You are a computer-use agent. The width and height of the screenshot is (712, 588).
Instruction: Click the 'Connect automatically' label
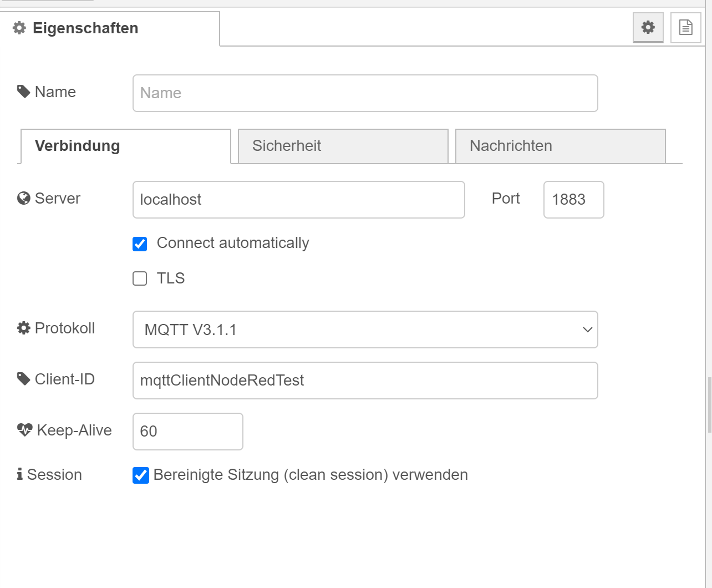coord(233,243)
